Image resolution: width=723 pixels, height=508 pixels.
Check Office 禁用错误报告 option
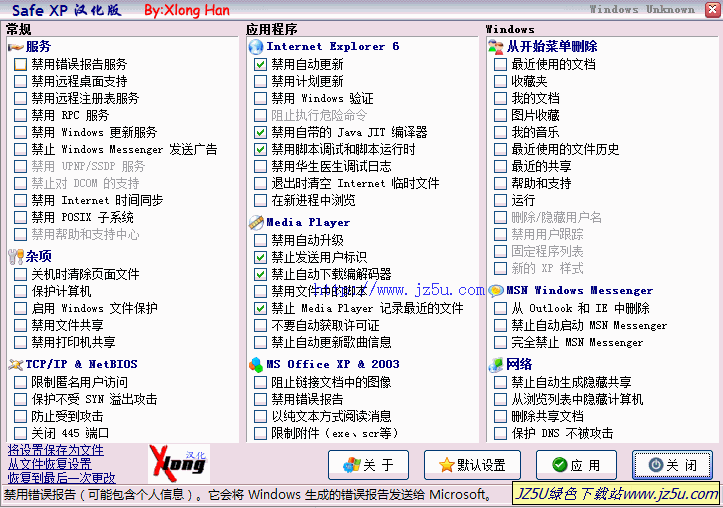point(261,400)
